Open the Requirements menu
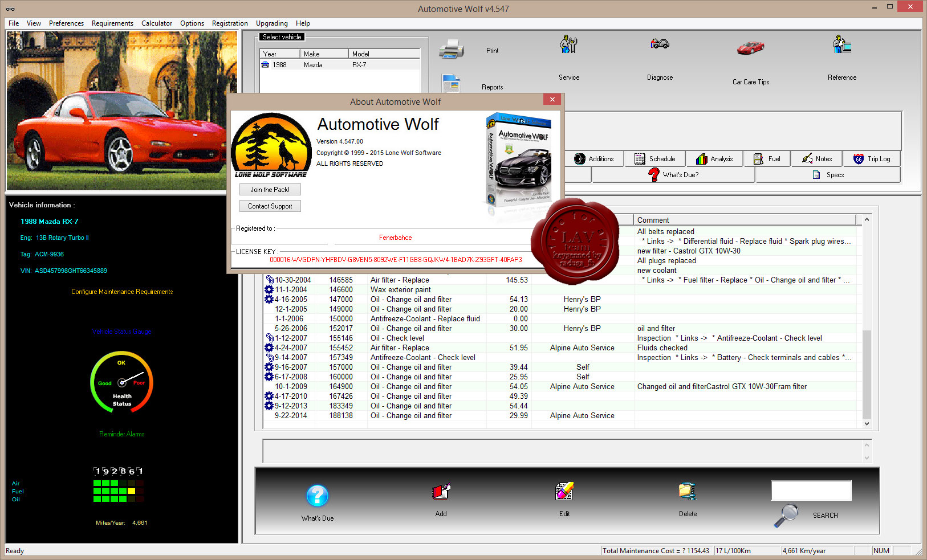This screenshot has height=560, width=927. [x=112, y=23]
